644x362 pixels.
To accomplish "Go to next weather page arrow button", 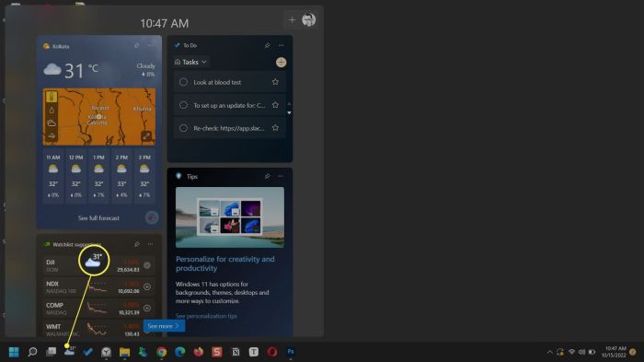I will click(152, 217).
